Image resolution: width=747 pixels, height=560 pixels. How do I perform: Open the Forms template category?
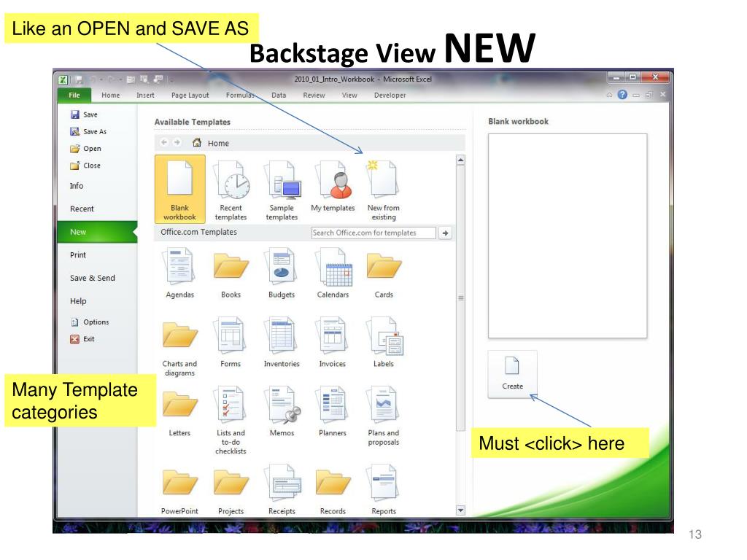pyautogui.click(x=231, y=342)
